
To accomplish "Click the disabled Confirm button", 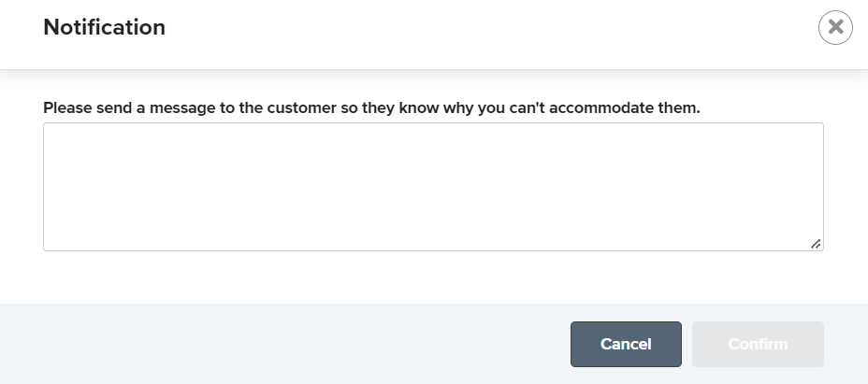I will point(758,344).
